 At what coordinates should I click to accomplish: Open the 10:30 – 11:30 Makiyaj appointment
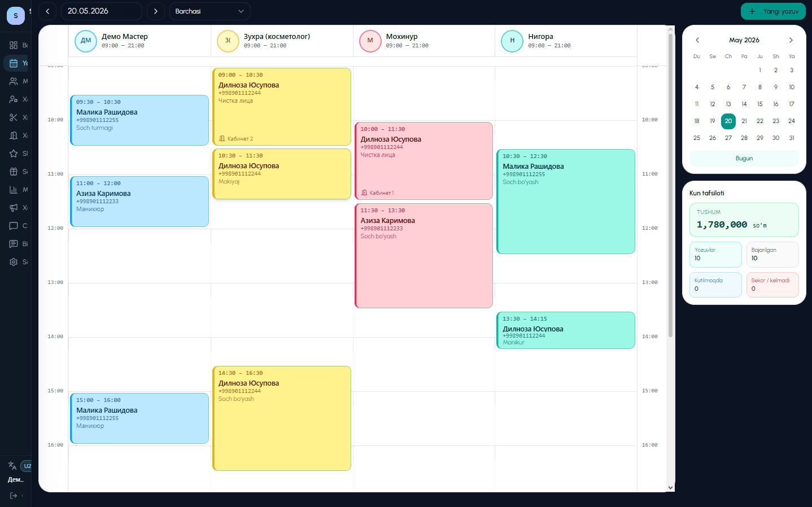tap(282, 174)
